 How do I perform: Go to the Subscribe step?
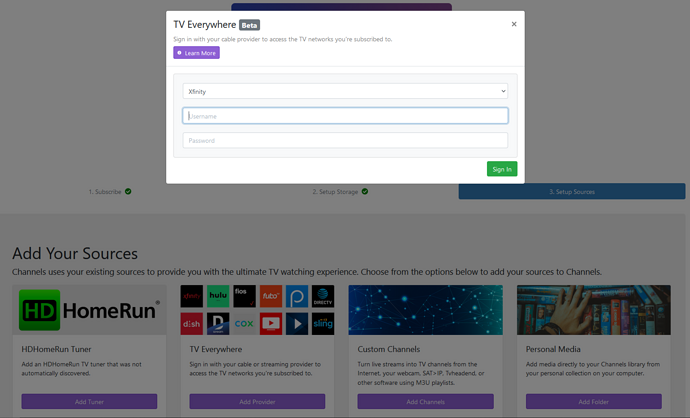click(x=110, y=191)
